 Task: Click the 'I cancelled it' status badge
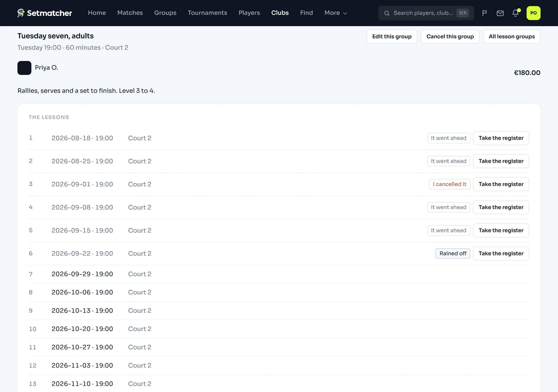click(449, 184)
